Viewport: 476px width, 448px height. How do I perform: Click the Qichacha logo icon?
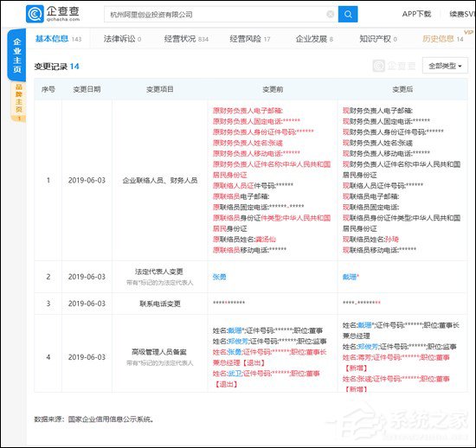click(x=35, y=14)
